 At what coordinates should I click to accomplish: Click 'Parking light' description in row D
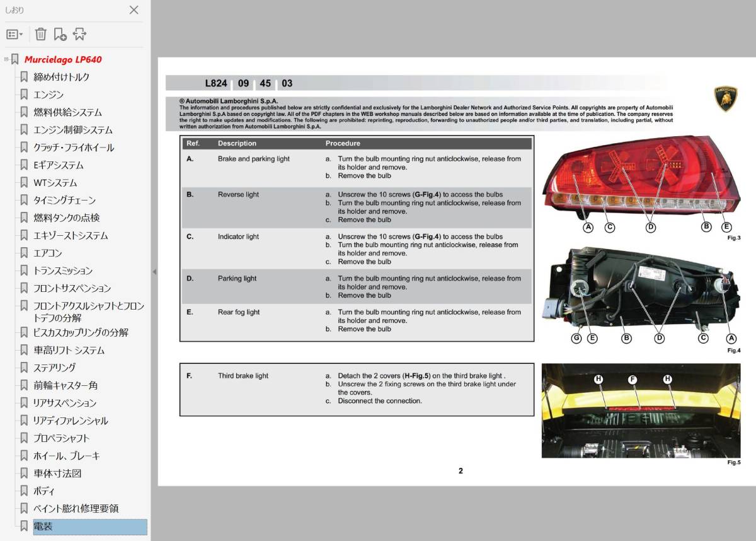[x=238, y=278]
